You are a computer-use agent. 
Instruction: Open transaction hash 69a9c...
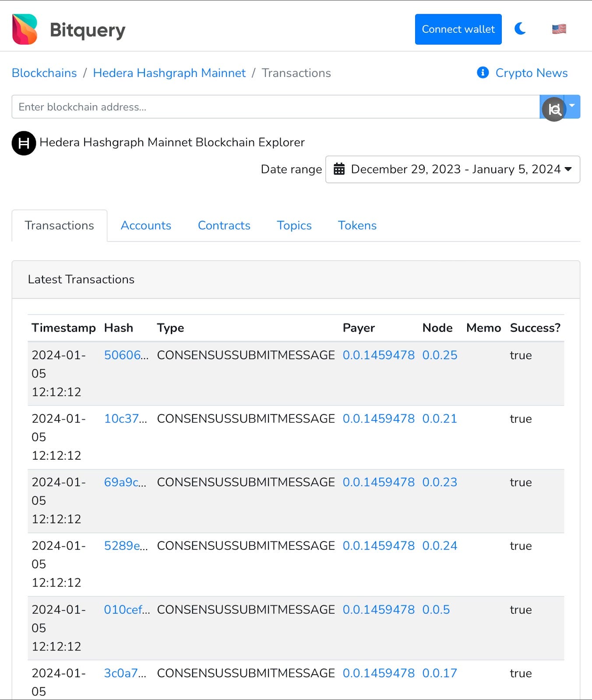pos(125,482)
